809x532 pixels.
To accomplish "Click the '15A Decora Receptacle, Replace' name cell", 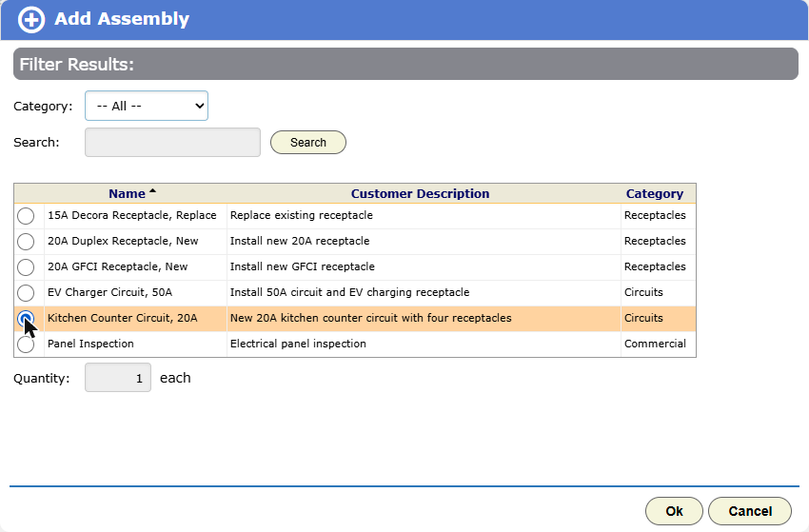I will 136,216.
